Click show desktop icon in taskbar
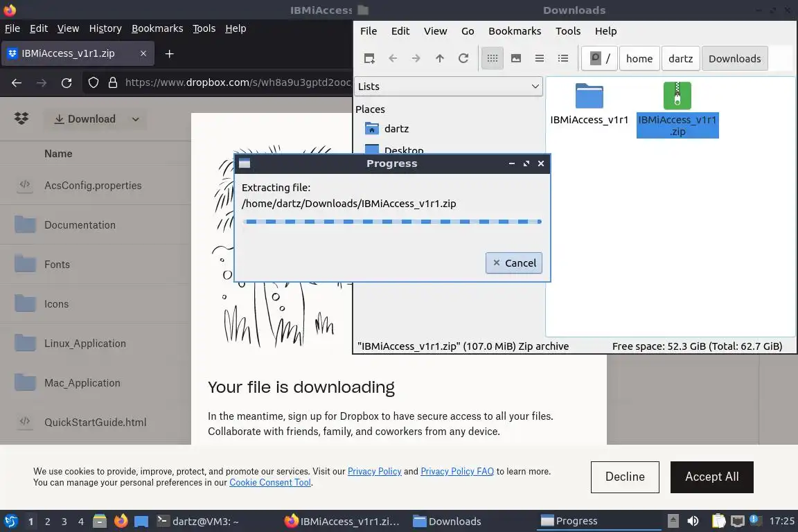 click(141, 522)
